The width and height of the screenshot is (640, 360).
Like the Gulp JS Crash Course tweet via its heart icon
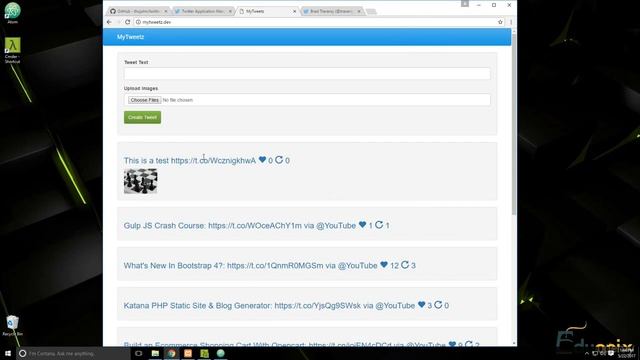tap(362, 224)
